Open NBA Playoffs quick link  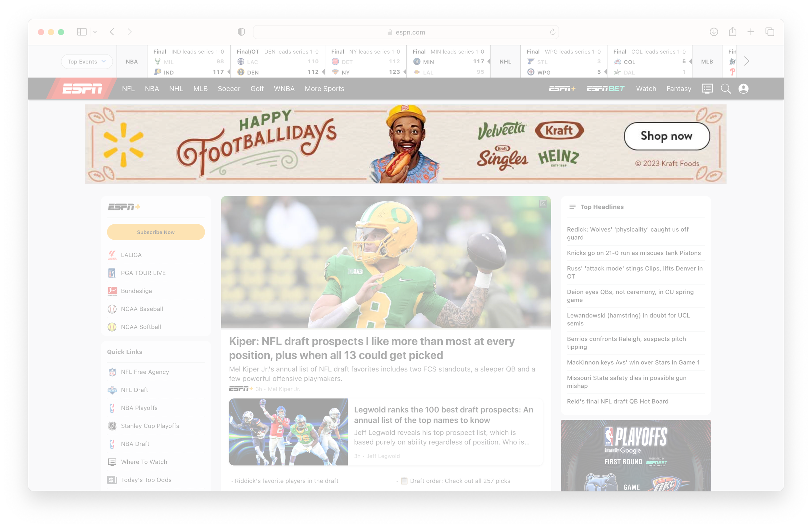pos(156,408)
